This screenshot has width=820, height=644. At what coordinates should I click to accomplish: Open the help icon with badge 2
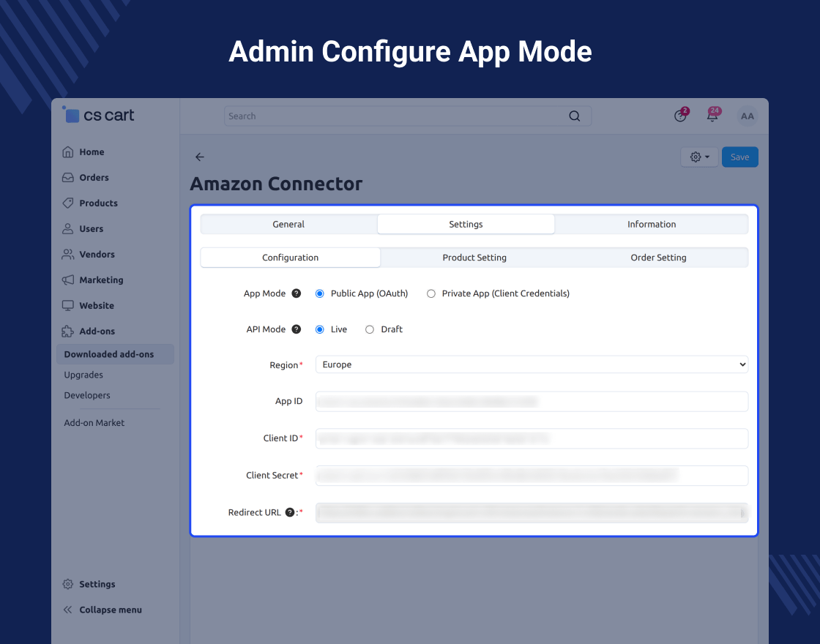(681, 115)
